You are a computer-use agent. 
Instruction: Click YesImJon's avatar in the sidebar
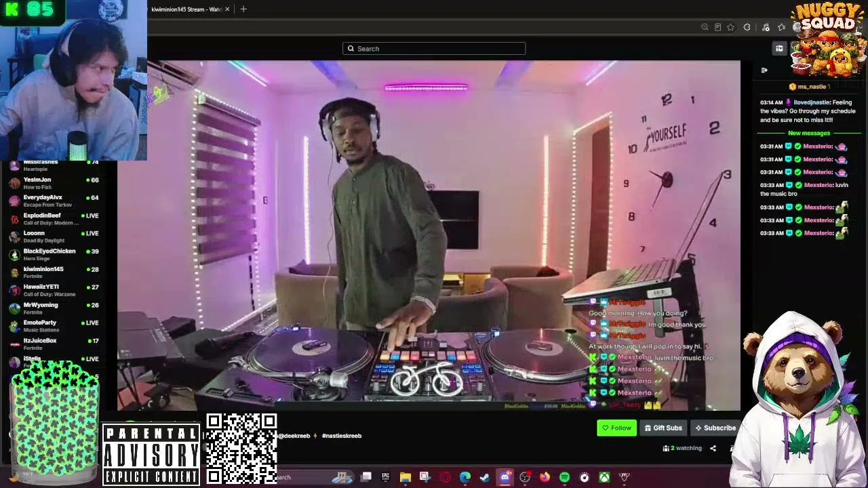[x=14, y=183]
